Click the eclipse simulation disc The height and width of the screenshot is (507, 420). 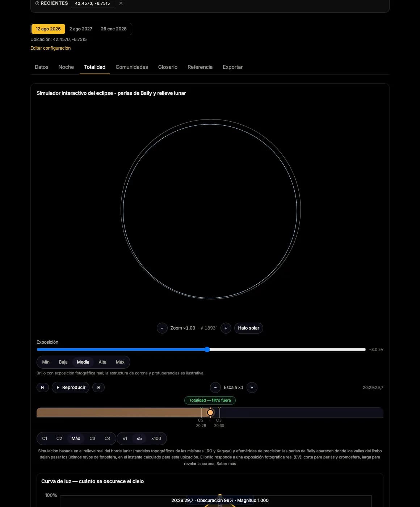211,209
